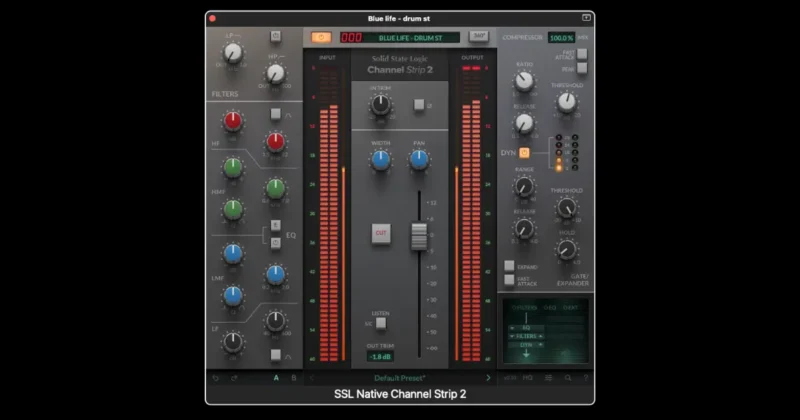Screen dimensions: 800x420
Task: Click the gate THRESHOLD knob
Action: [x=566, y=208]
